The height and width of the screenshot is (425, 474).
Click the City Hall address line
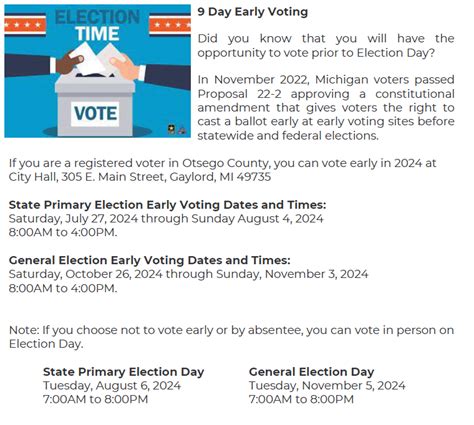coord(140,177)
